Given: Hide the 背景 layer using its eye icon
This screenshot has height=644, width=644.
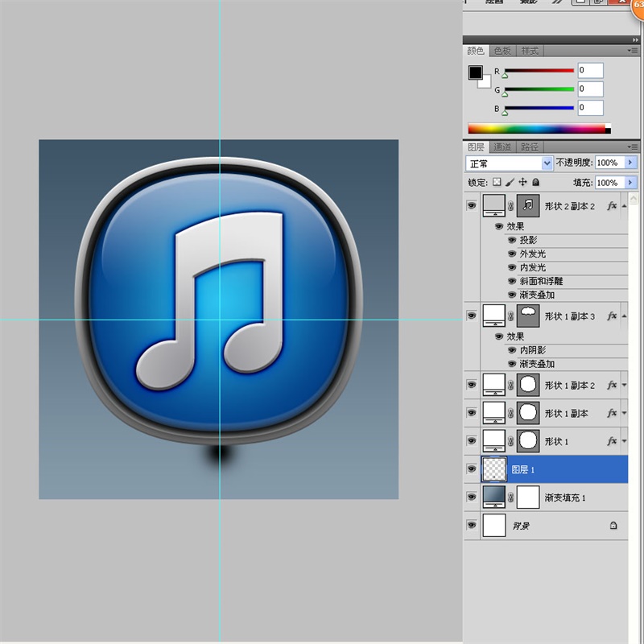Looking at the screenshot, I should click(472, 526).
